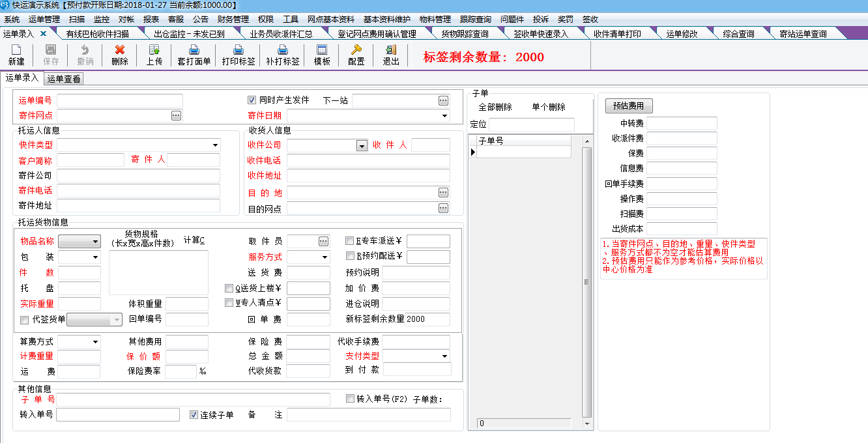Close the 运单录入 tab with X
This screenshot has width=868, height=443.
[x=44, y=33]
